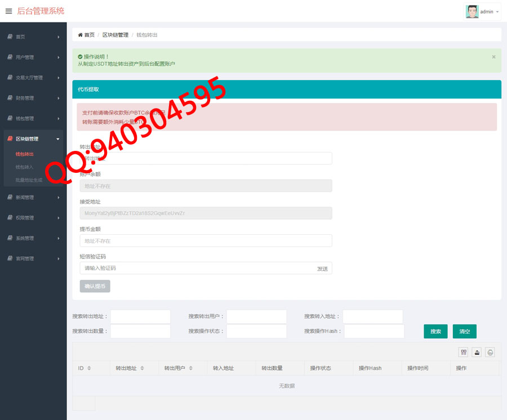Click the green 搜索 button
This screenshot has height=420, width=507.
tap(435, 332)
